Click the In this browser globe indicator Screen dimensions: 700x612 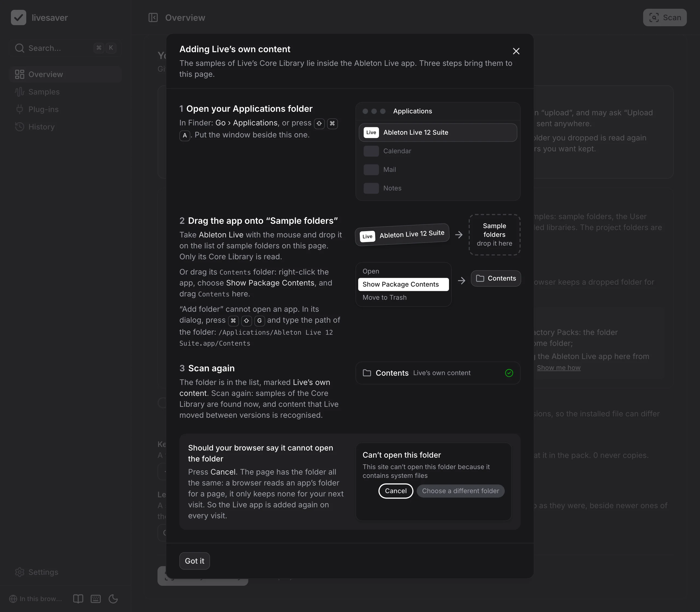[x=36, y=599]
